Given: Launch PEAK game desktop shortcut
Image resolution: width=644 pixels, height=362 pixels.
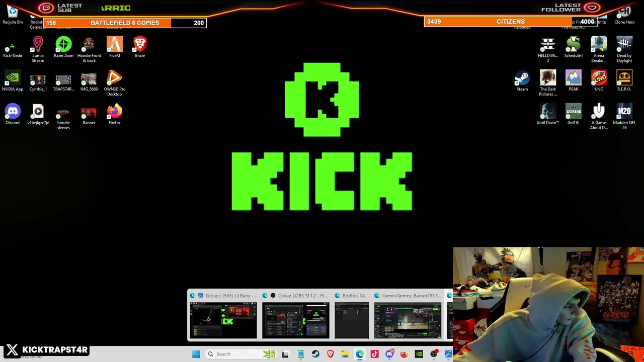Looking at the screenshot, I should click(x=573, y=81).
